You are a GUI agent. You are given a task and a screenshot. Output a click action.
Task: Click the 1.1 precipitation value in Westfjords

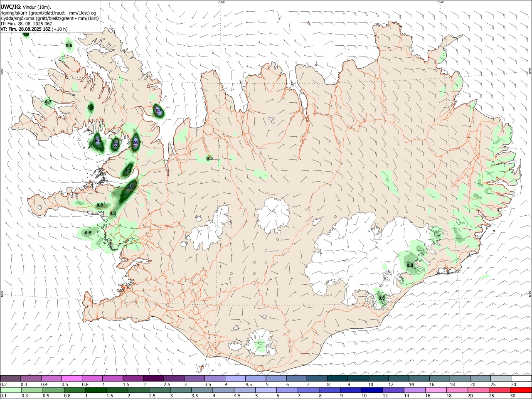click(x=91, y=107)
